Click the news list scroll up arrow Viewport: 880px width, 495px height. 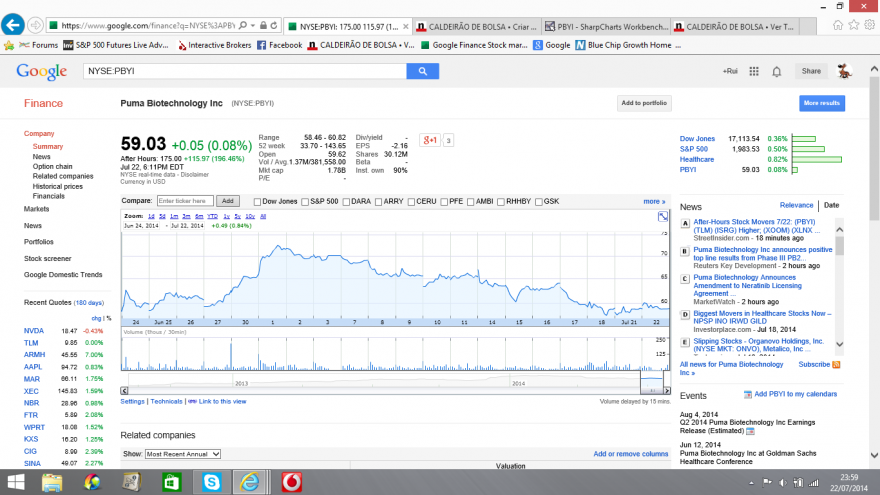pyautogui.click(x=840, y=230)
